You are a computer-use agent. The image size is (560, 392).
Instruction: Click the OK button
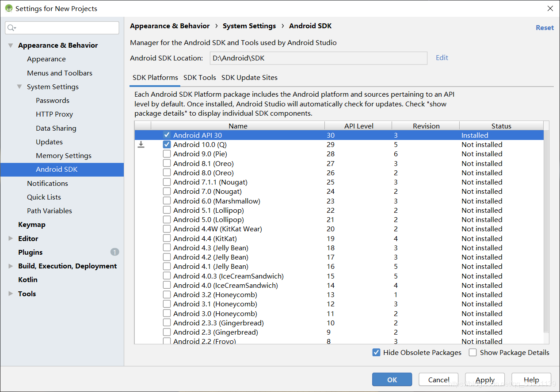tap(392, 380)
